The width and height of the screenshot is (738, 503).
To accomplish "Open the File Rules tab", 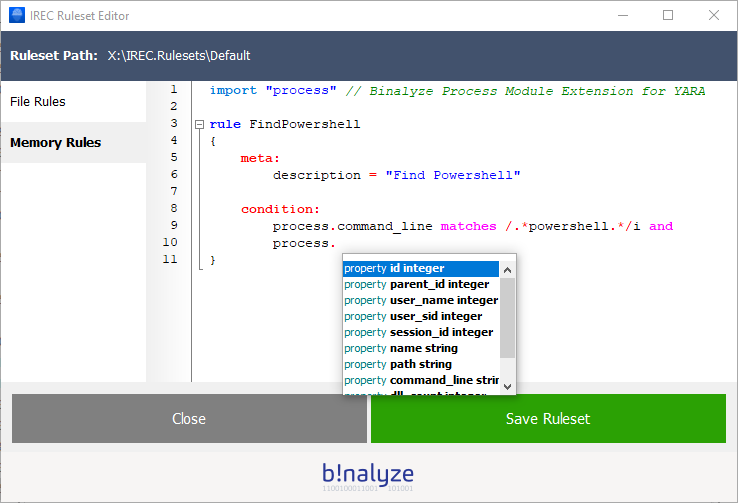I will pos(38,102).
